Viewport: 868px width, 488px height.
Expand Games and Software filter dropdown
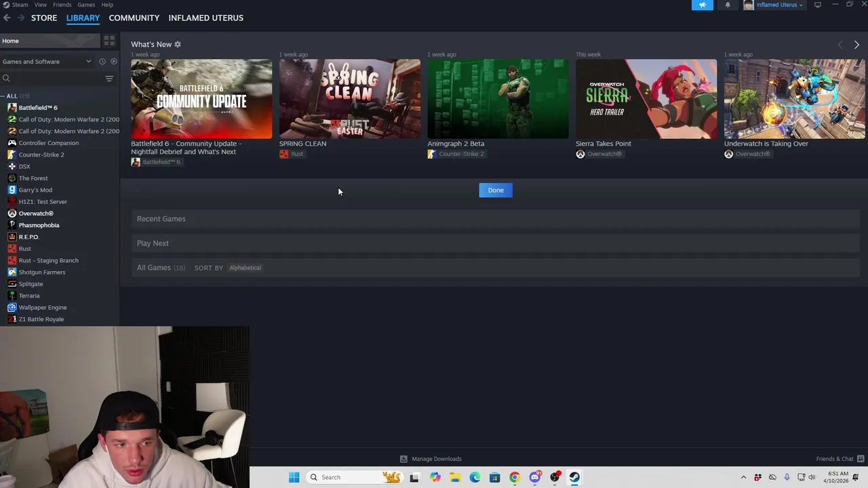(47, 61)
